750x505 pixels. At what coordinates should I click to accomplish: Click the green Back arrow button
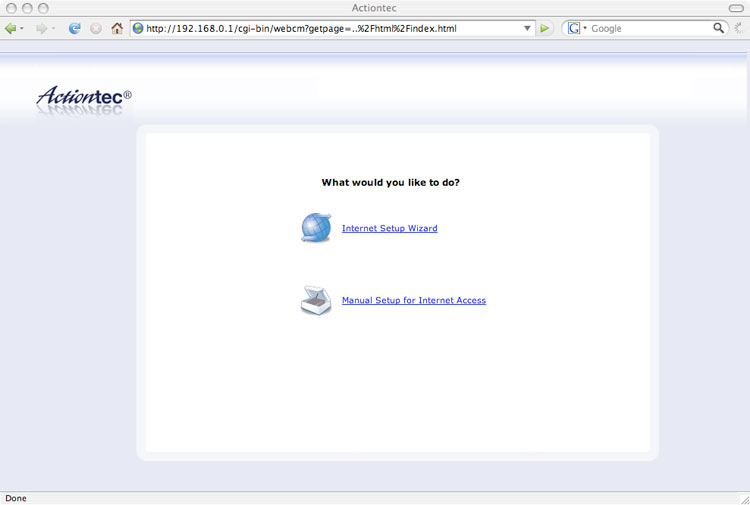coord(10,29)
